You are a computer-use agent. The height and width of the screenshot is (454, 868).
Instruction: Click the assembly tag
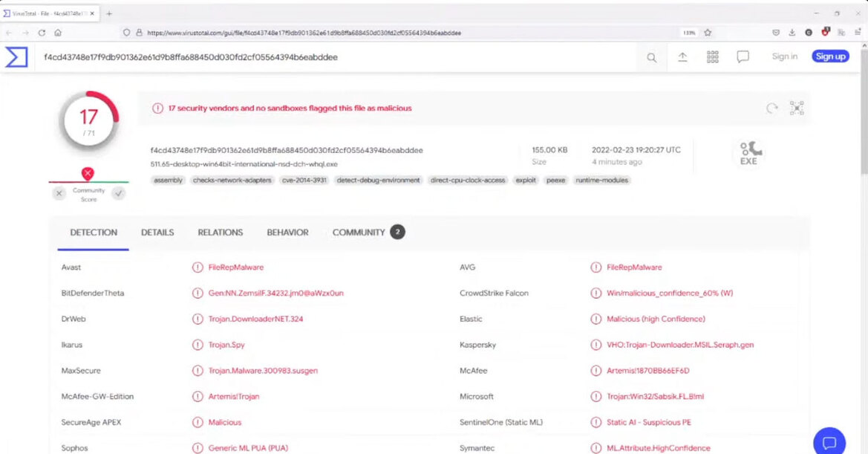[168, 180]
